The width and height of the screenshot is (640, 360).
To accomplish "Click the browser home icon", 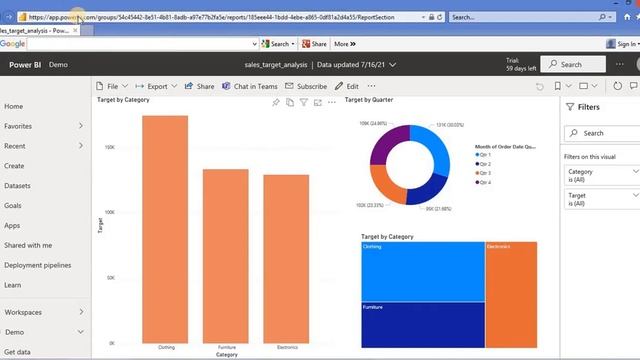I will click(627, 17).
